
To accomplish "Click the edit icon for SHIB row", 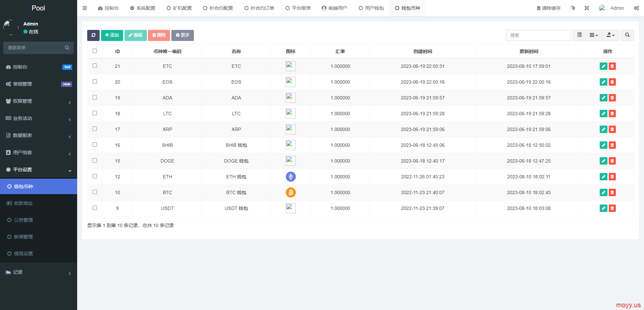I will (603, 145).
